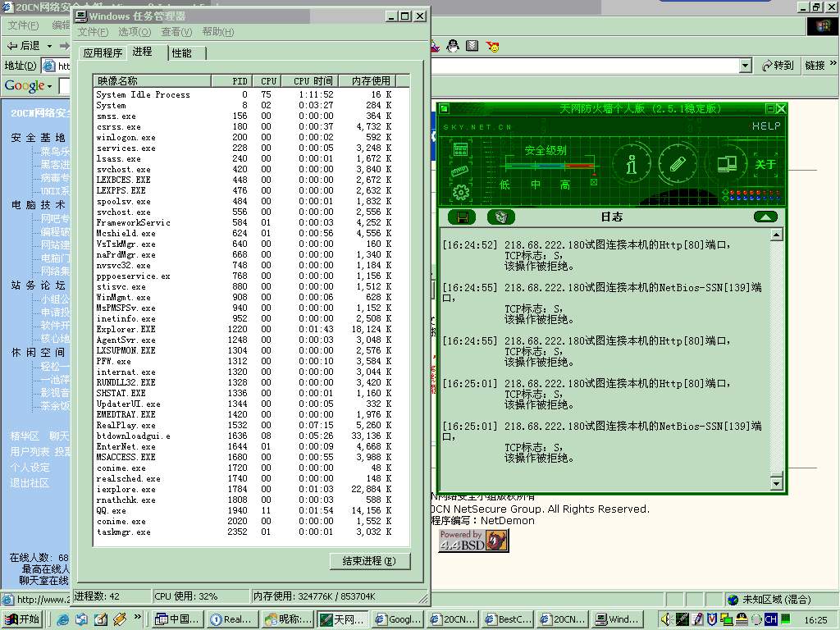Sort processes by 映像名称 column header
This screenshot has width=840, height=630.
point(152,81)
